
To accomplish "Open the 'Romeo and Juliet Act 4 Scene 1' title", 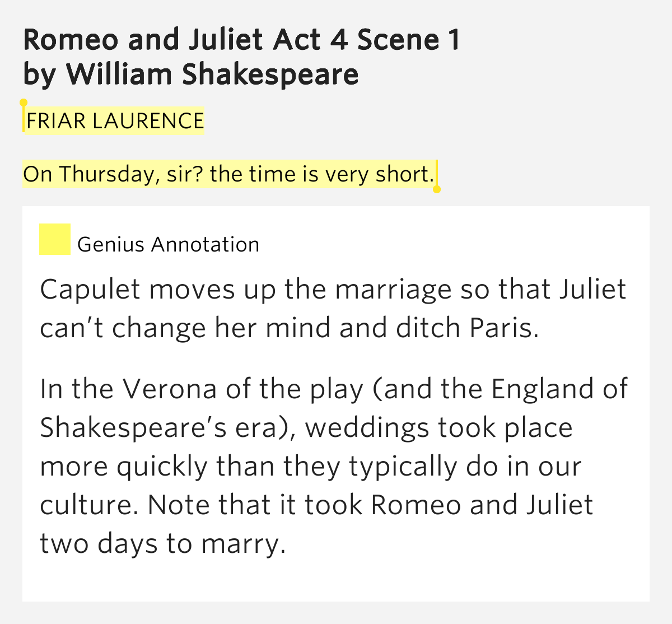I will (242, 39).
